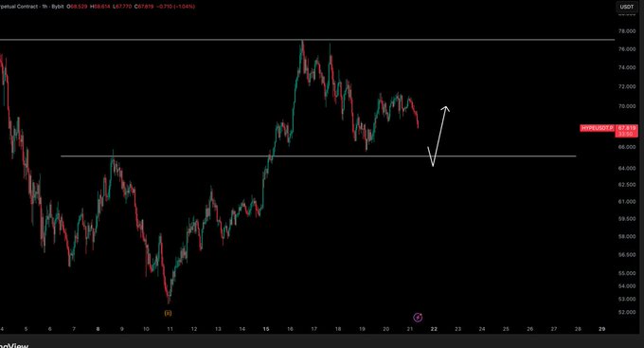Select the upper horizontal line near 77.000
Screen dimensions: 644x348
pyautogui.click(x=307, y=40)
